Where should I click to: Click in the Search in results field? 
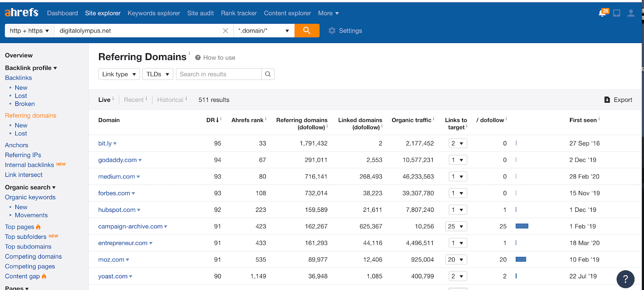[219, 74]
